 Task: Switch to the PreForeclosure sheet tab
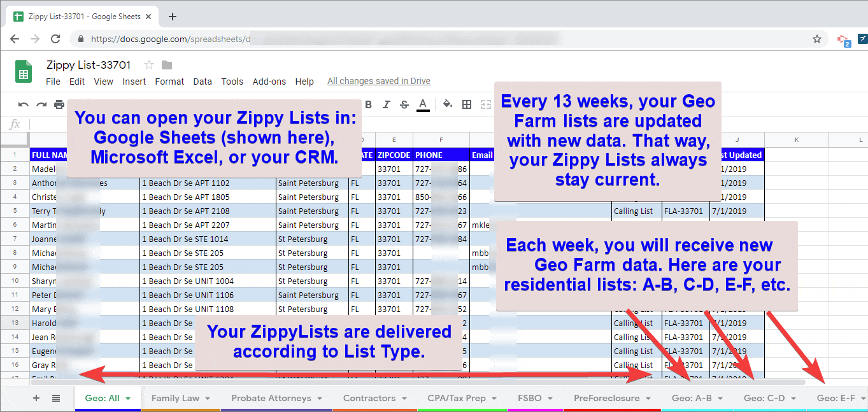point(607,398)
